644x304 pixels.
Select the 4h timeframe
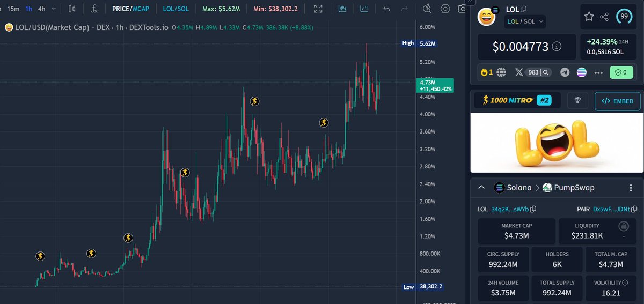(42, 9)
